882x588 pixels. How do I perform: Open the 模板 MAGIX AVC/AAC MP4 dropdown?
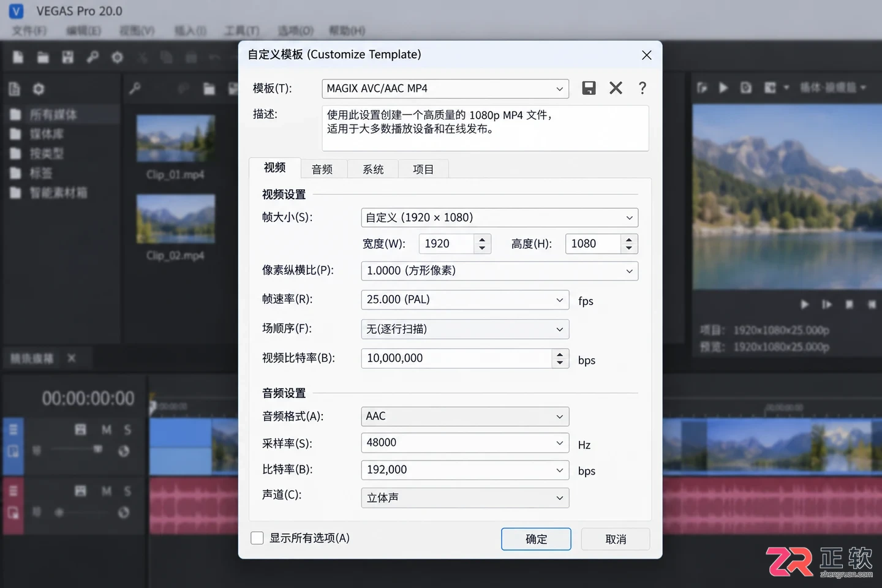(x=445, y=89)
